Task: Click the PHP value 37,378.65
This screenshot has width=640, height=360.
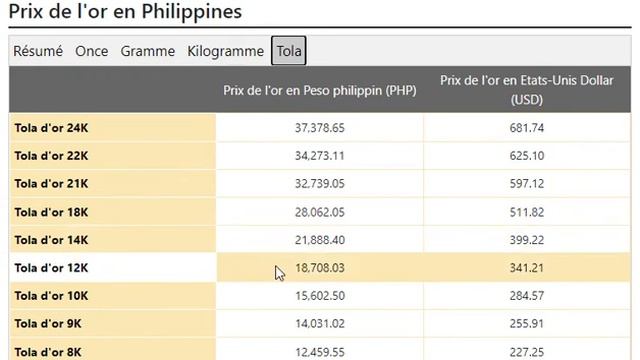Action: (x=320, y=128)
